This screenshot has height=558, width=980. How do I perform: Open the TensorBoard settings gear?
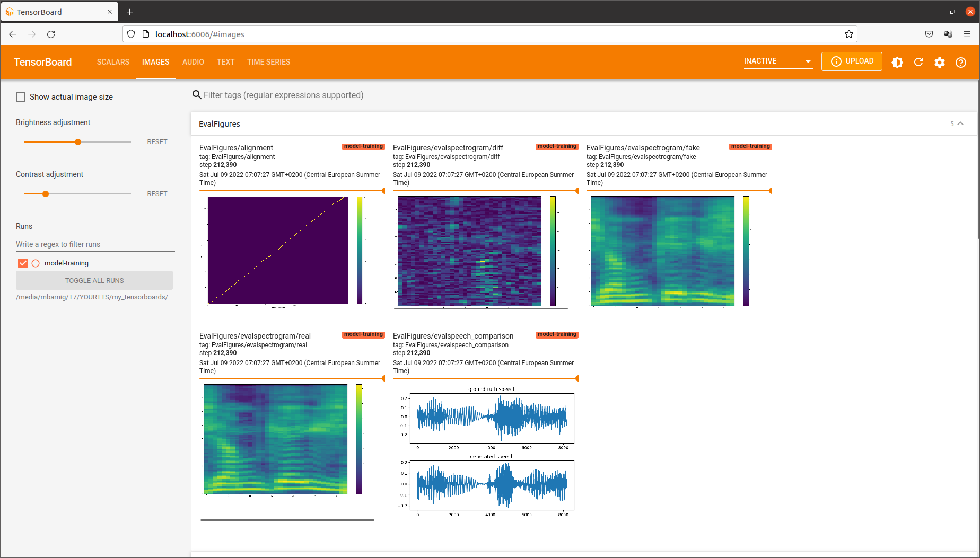click(939, 62)
